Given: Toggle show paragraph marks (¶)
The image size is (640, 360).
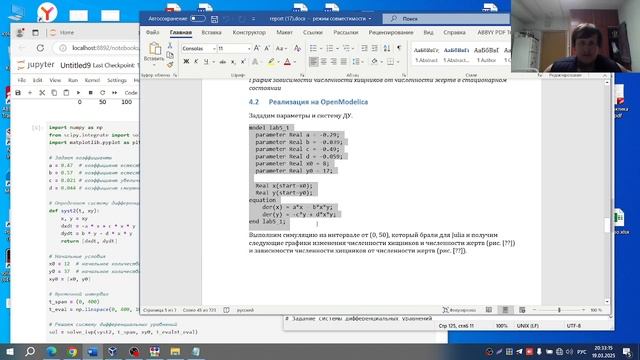Looking at the screenshot, I should 399,48.
